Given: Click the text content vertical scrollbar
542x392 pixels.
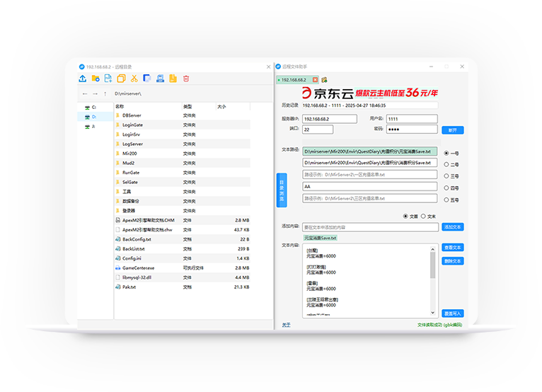Looking at the screenshot, I should click(433, 265).
